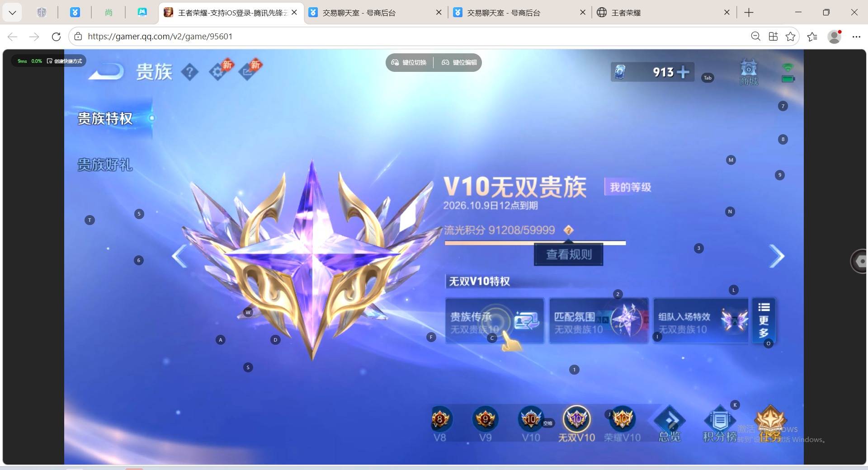Screen dimensions: 868x470
Task: Click the back arrow beside 贵族 title
Action: pos(106,71)
